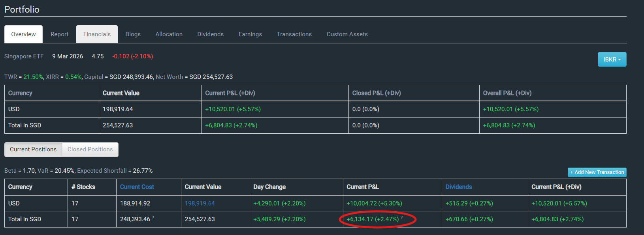The width and height of the screenshot is (644, 235).
Task: Click the Current Cost column header link
Action: pyautogui.click(x=137, y=187)
